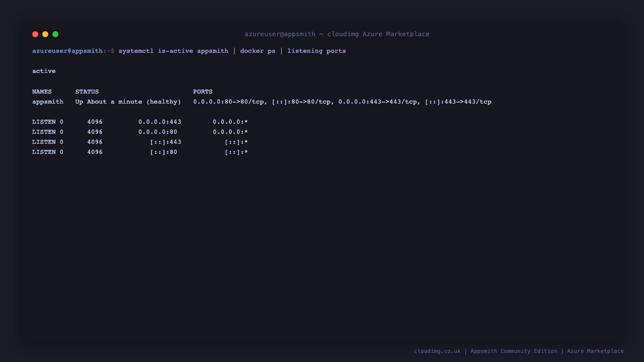
Task: Click the terminal title 'azureuser@appsmith ~ cloudimg Azure Marketplace'
Action: point(337,34)
